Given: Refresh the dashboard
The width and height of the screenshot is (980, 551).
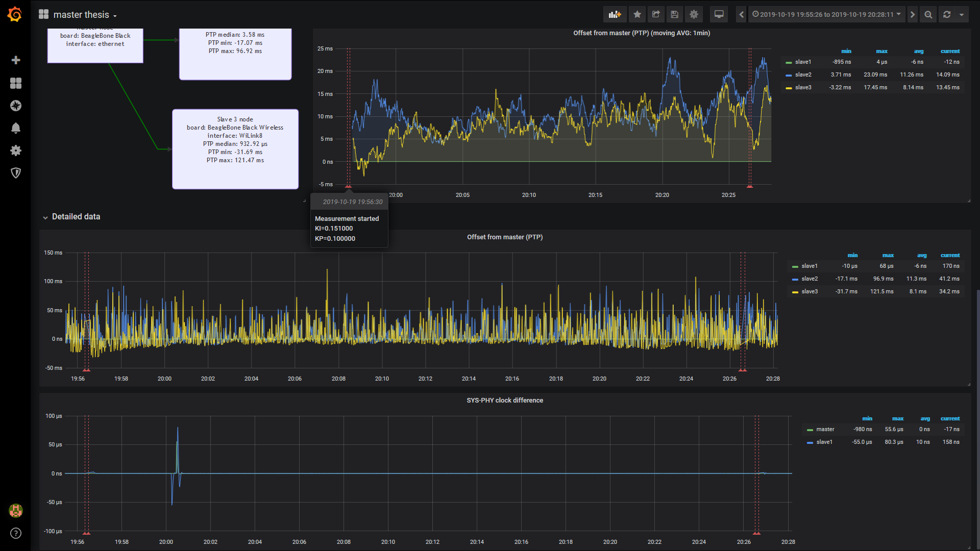Looking at the screenshot, I should (947, 14).
